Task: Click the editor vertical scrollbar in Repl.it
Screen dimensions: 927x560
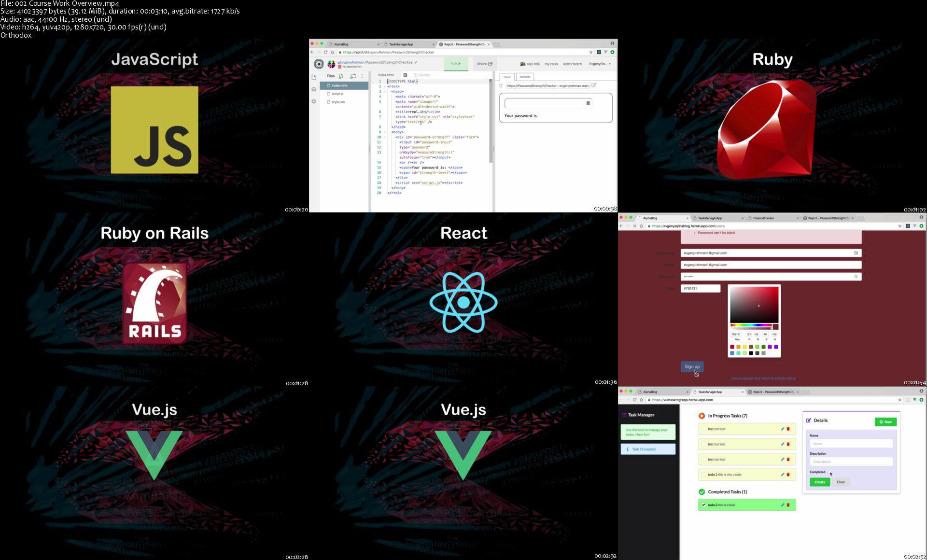Action: pyautogui.click(x=492, y=121)
